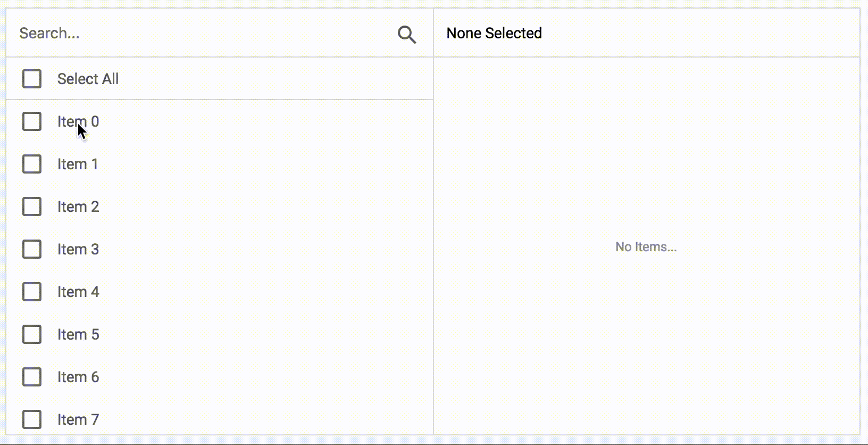
Task: Check the box next to Item 3
Action: 31,249
